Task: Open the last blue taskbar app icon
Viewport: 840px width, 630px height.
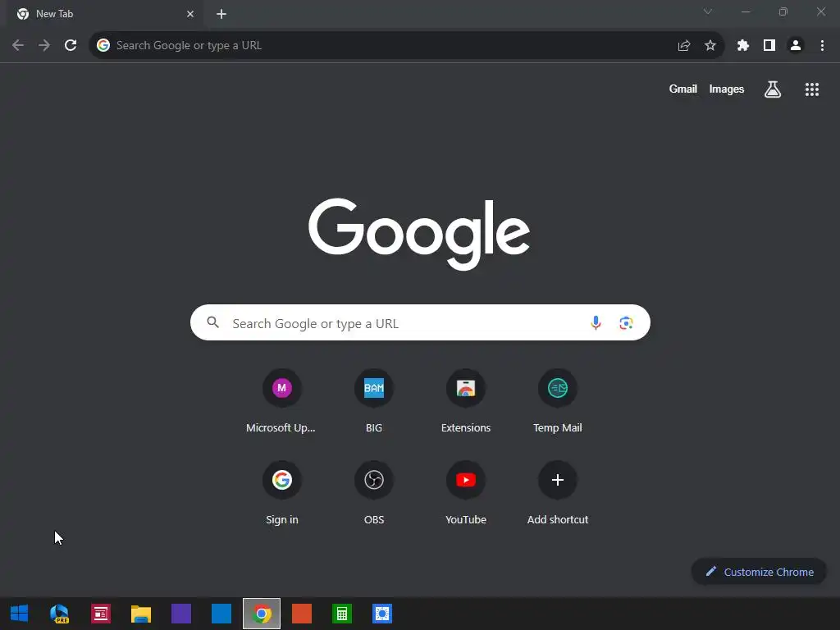Action: (x=382, y=614)
